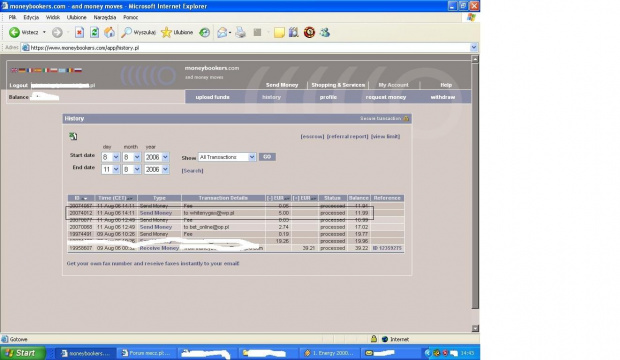Open the Home page icon in toolbar

coord(110,32)
